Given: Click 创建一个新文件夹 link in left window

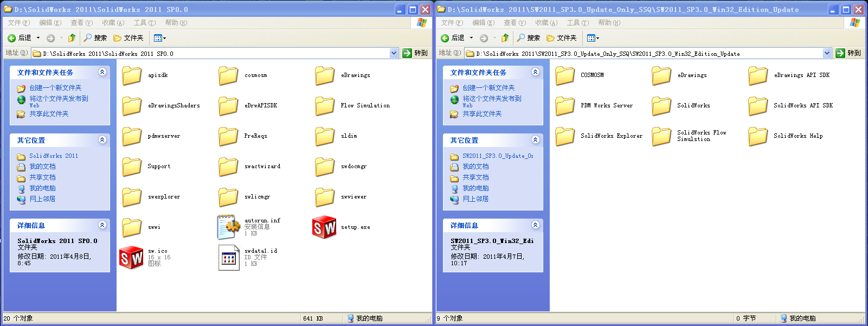Looking at the screenshot, I should pyautogui.click(x=55, y=88).
